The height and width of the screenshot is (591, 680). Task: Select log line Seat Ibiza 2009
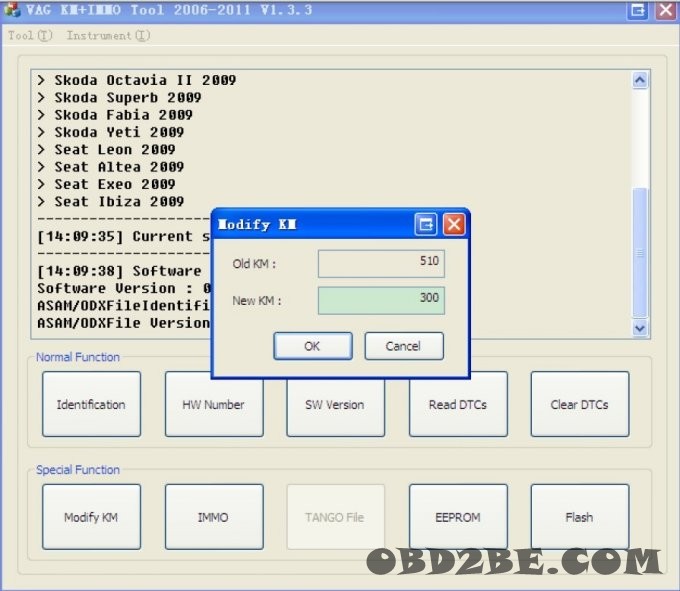[111, 202]
